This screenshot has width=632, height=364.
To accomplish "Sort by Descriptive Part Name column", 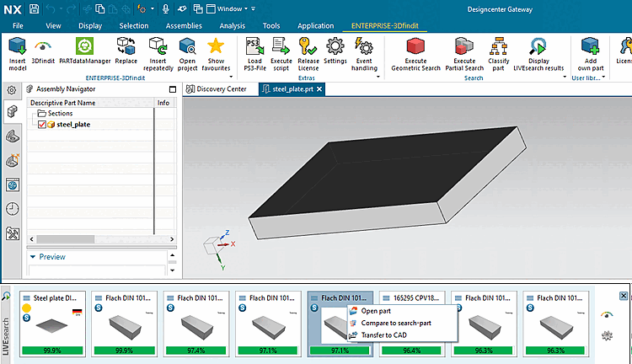I will pos(90,103).
